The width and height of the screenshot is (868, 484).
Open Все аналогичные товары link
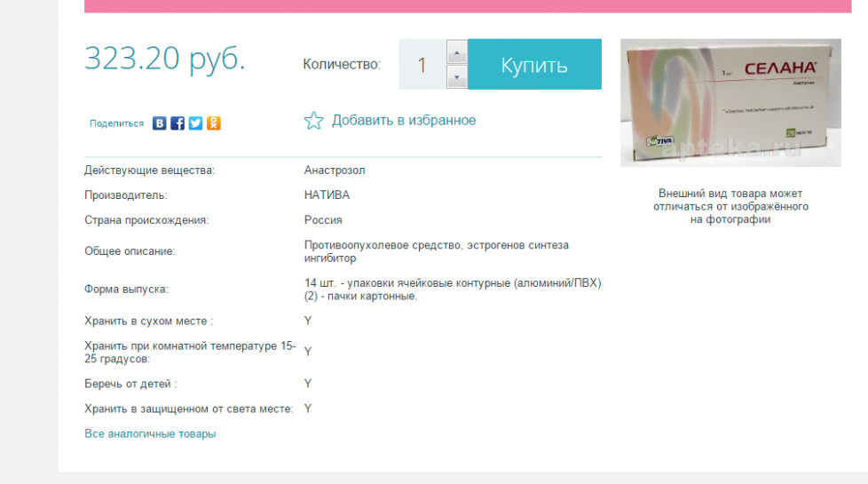pyautogui.click(x=150, y=434)
